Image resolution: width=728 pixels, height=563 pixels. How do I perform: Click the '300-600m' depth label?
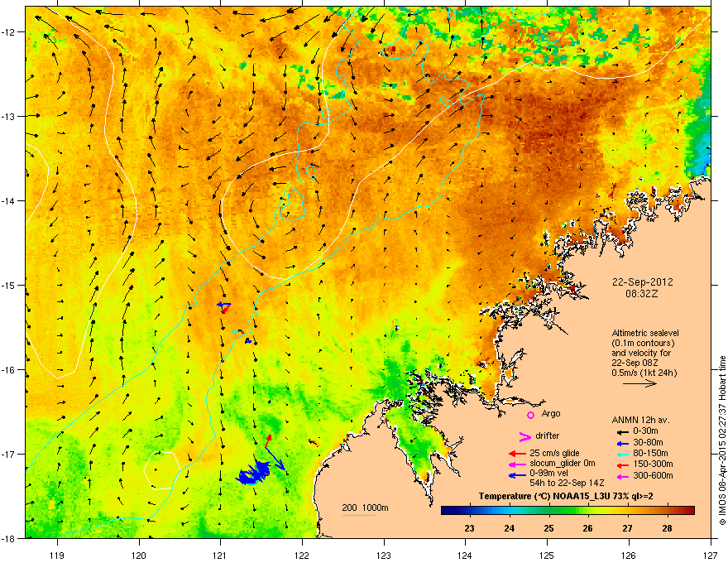click(x=653, y=475)
